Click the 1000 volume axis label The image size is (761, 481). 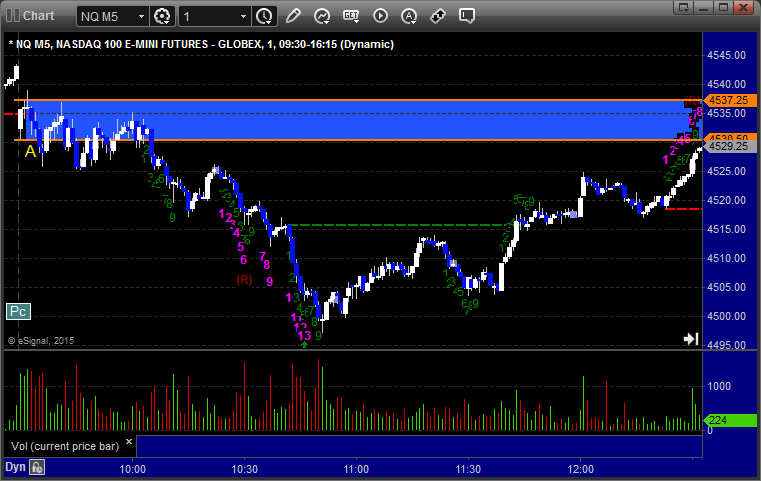point(719,386)
